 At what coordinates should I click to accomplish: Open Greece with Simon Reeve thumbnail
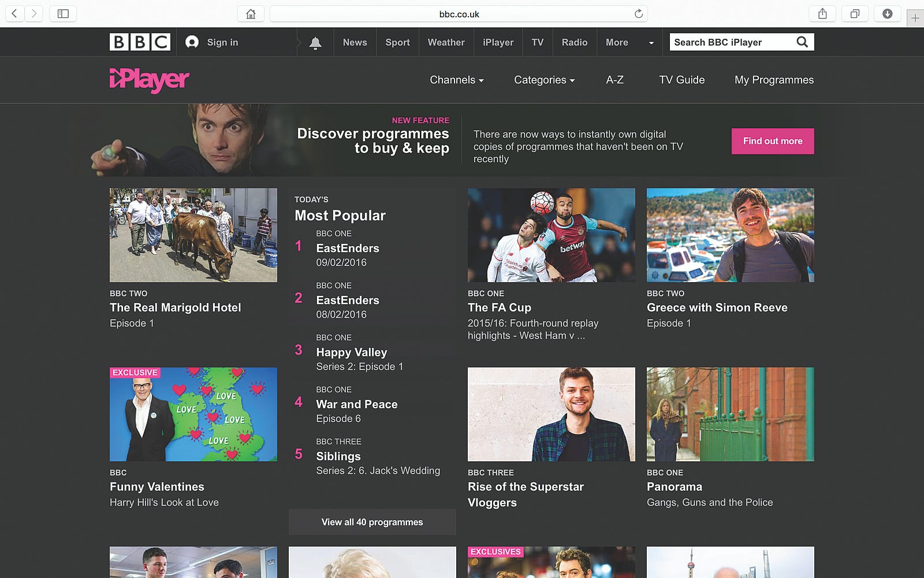pyautogui.click(x=731, y=235)
